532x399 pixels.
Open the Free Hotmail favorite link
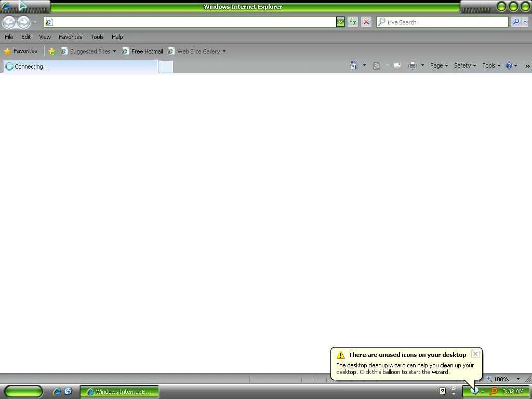tap(142, 51)
